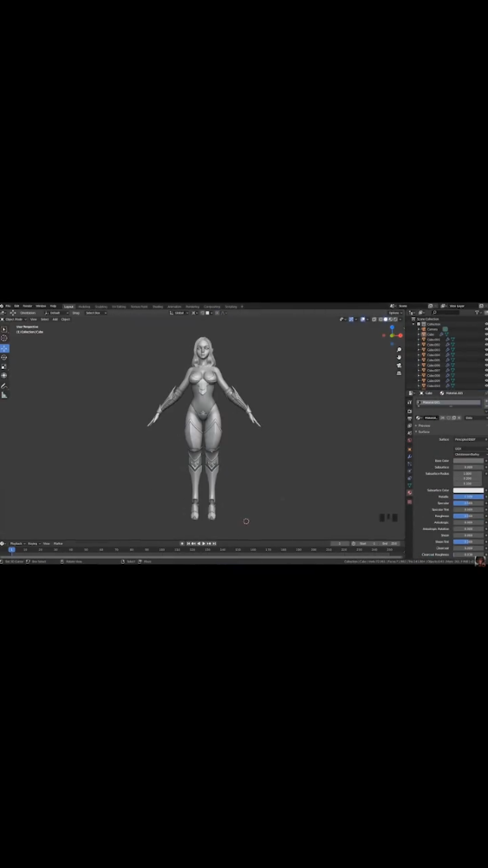488x868 pixels.
Task: Click the Roughness value slider
Action: point(469,516)
